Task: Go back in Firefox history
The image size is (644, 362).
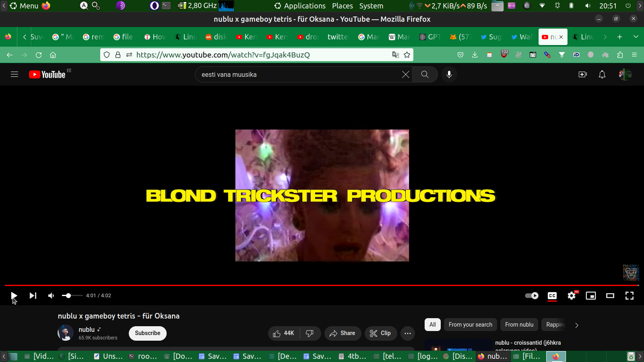Action: point(10,55)
